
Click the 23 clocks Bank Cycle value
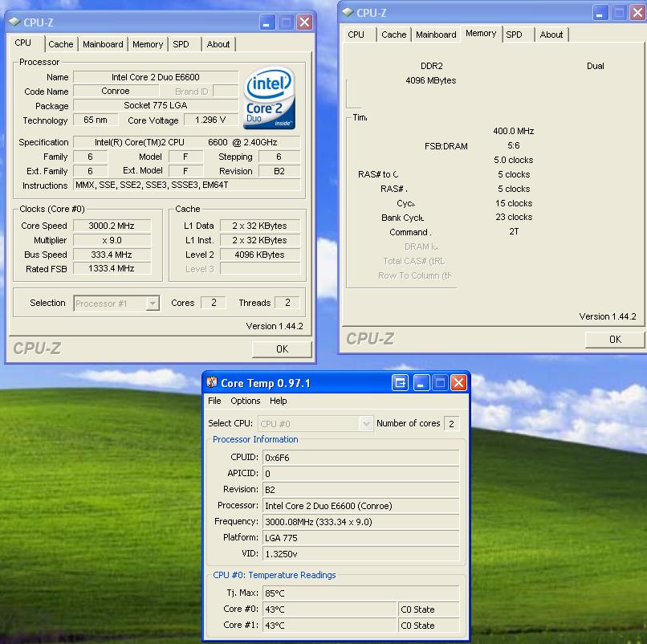click(514, 217)
